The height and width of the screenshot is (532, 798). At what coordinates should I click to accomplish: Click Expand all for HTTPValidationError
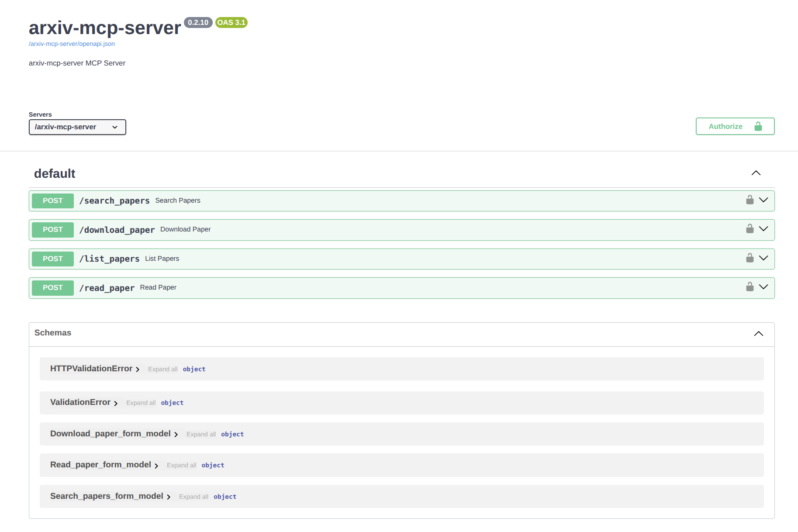pos(163,369)
